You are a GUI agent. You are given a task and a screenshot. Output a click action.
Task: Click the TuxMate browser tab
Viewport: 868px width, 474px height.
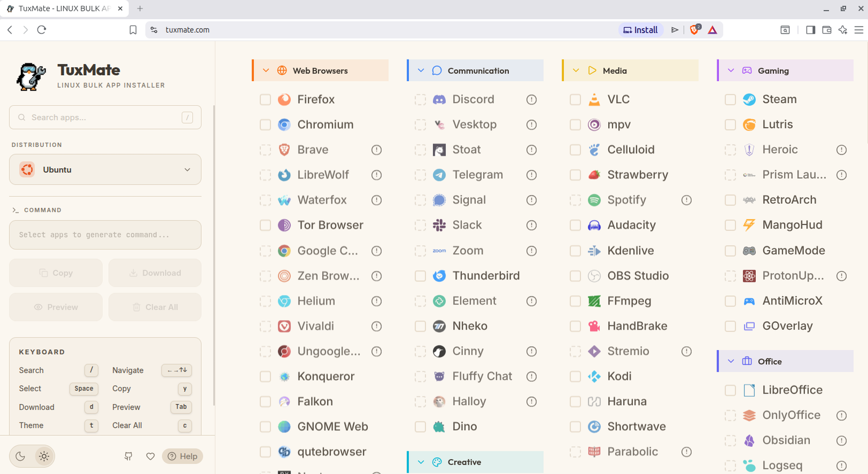click(65, 9)
